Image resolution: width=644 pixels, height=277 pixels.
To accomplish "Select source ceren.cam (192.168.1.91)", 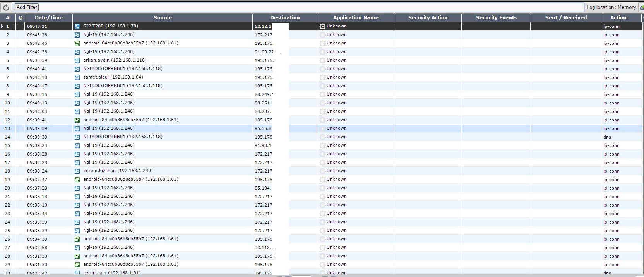I will tap(112, 273).
